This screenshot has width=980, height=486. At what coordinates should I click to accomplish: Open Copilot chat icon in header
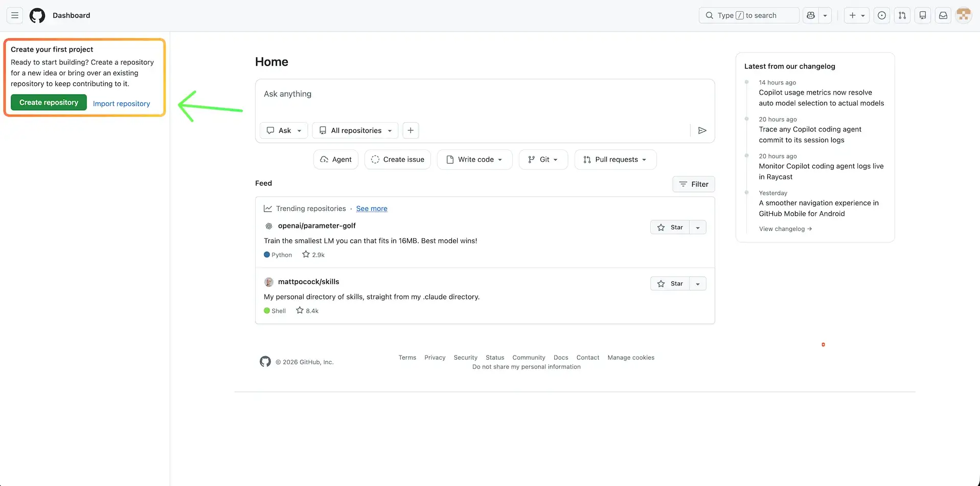[811, 15]
